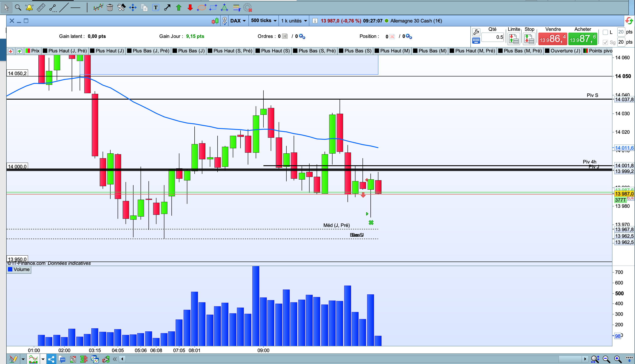Screen dimensions: 635x364
Task: Open the 500 ticks timeframe dropdown
Action: tap(264, 21)
